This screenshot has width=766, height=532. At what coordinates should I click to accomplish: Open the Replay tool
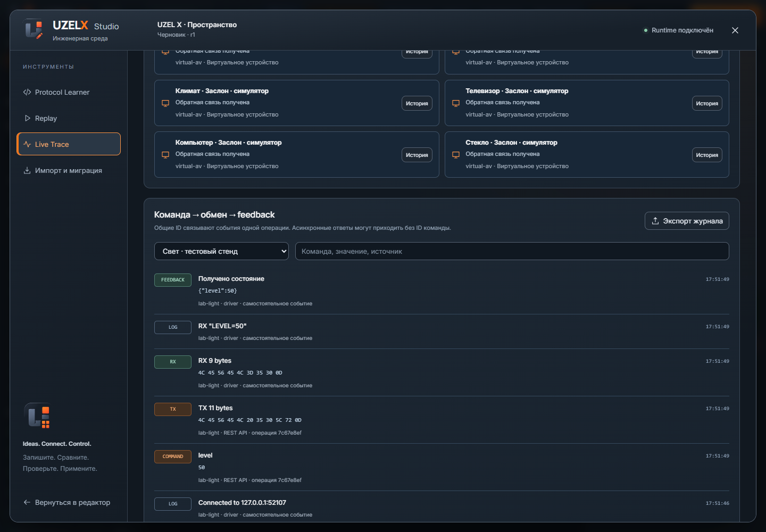point(69,118)
